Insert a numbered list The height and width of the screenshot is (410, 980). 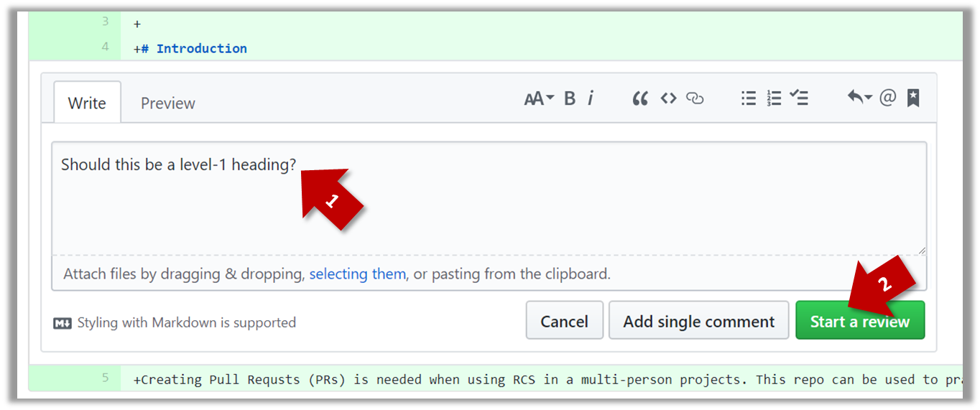774,99
